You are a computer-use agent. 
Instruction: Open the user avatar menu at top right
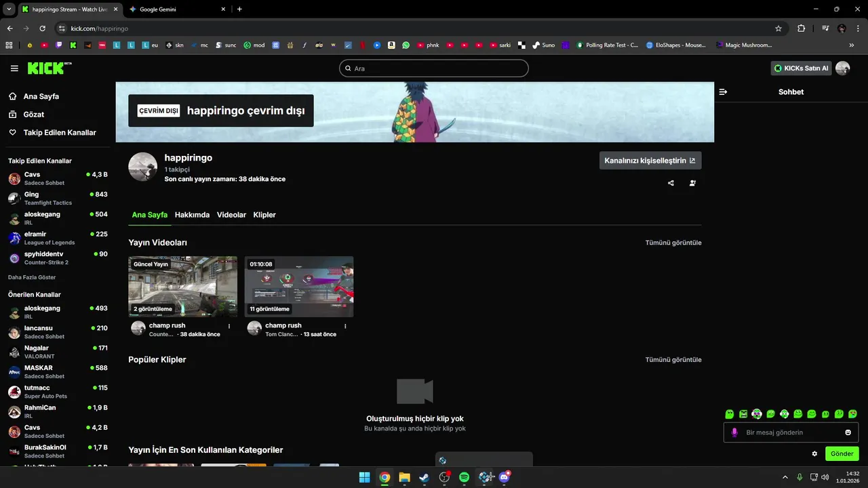[842, 68]
